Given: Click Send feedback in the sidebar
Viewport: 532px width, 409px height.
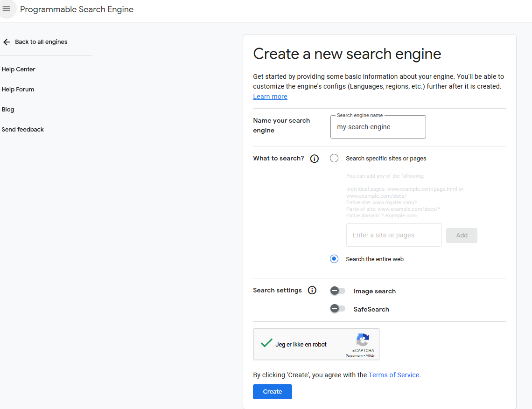Looking at the screenshot, I should point(23,130).
